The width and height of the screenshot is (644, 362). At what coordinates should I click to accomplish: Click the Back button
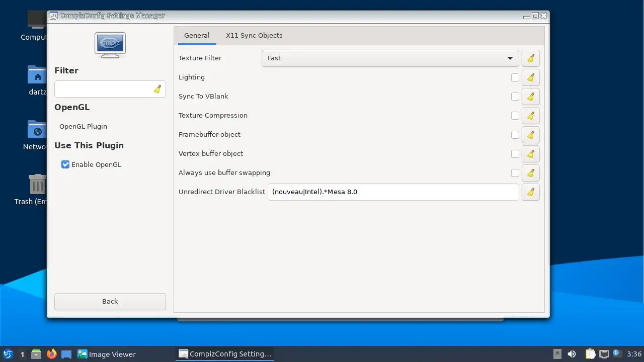(x=110, y=301)
